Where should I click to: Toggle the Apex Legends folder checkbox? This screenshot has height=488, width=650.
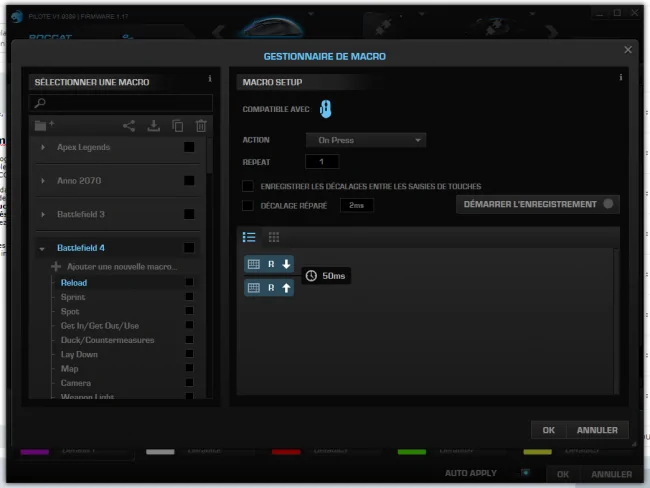pyautogui.click(x=189, y=147)
